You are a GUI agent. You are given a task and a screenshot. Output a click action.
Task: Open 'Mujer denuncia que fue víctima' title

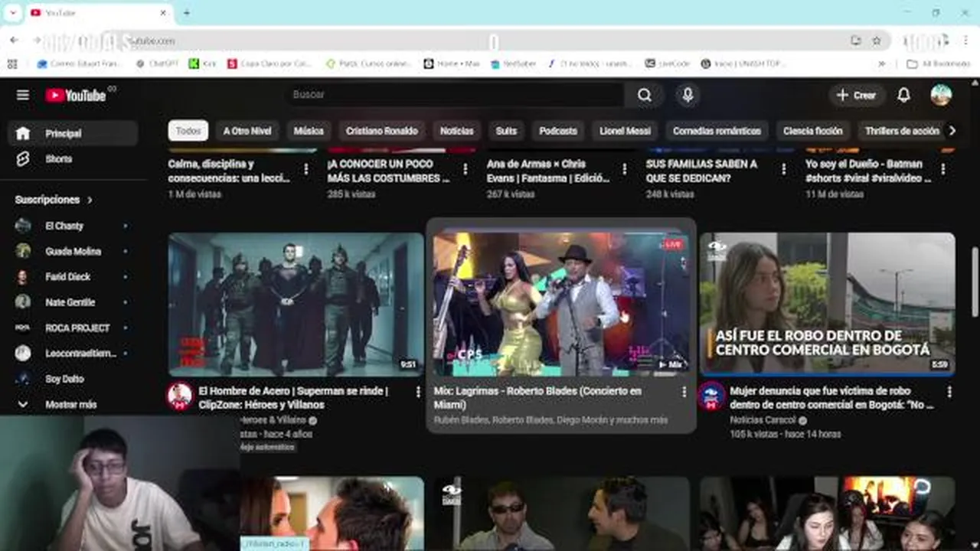[x=831, y=398]
